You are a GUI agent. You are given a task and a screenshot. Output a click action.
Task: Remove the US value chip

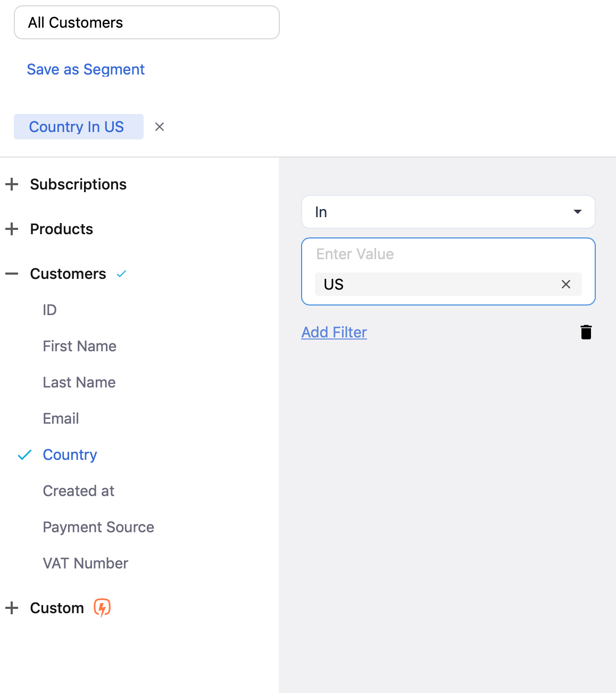point(565,284)
